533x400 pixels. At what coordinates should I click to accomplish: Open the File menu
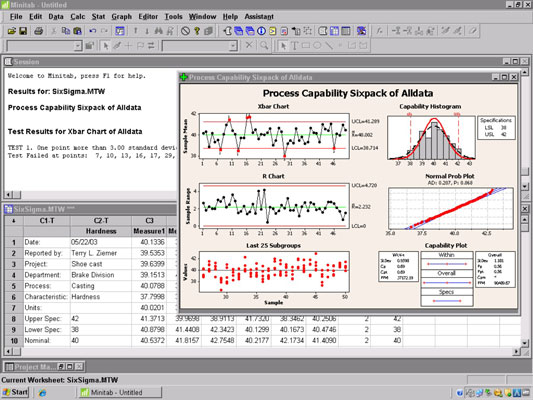point(16,17)
